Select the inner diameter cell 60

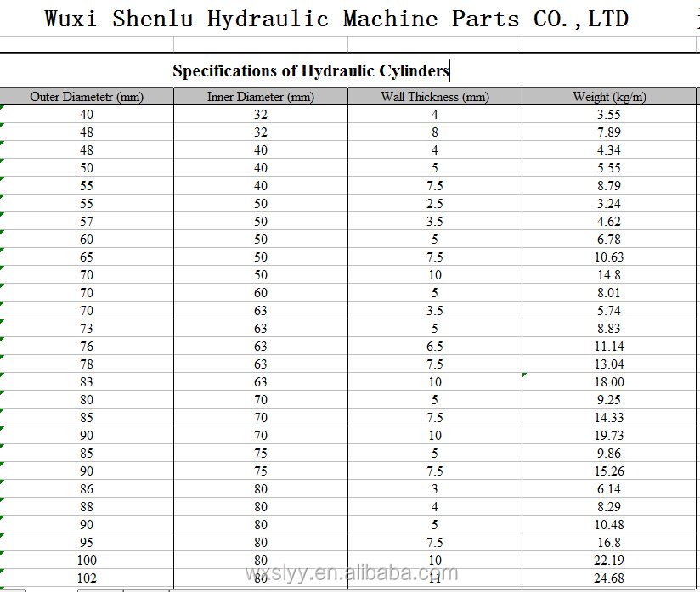(261, 293)
